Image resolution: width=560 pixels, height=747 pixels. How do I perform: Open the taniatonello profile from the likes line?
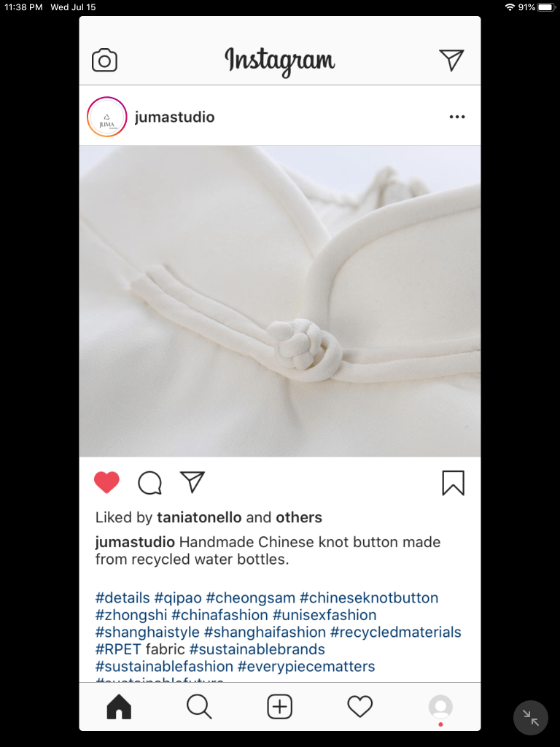199,517
